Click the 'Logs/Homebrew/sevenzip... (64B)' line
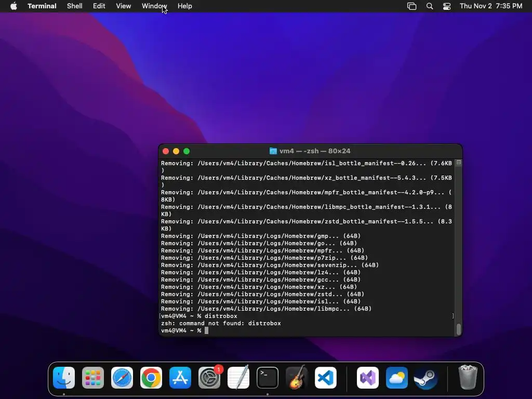The width and height of the screenshot is (532, 399). [270, 265]
